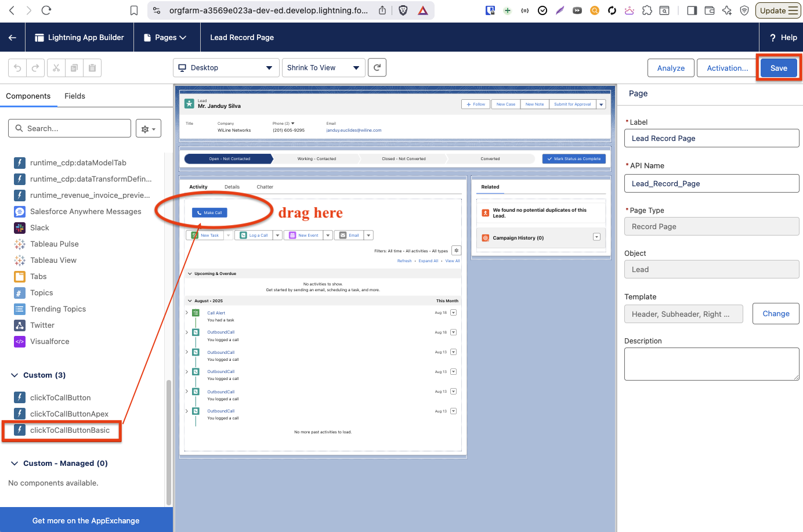Collapse the Custom (3) section
The height and width of the screenshot is (532, 803).
(15, 375)
